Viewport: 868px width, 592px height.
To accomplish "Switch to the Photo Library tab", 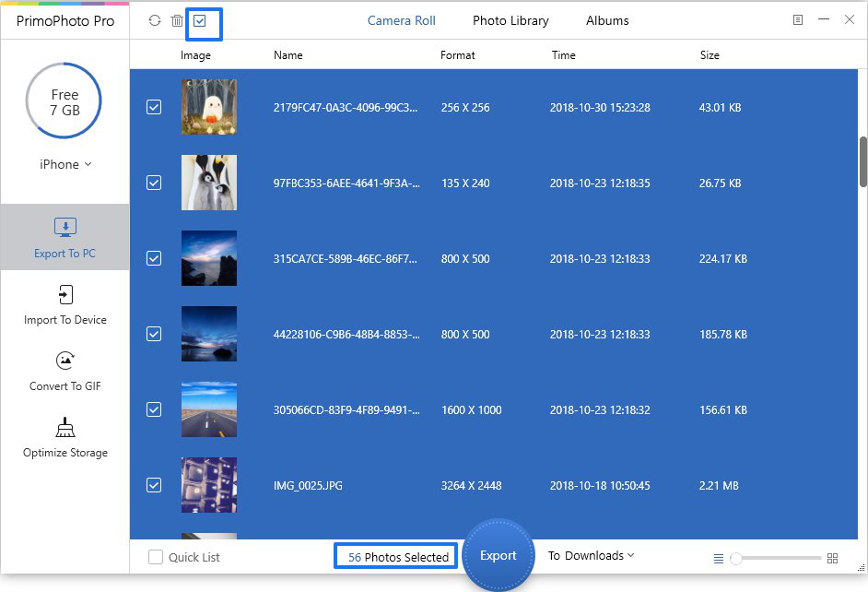I will (510, 20).
